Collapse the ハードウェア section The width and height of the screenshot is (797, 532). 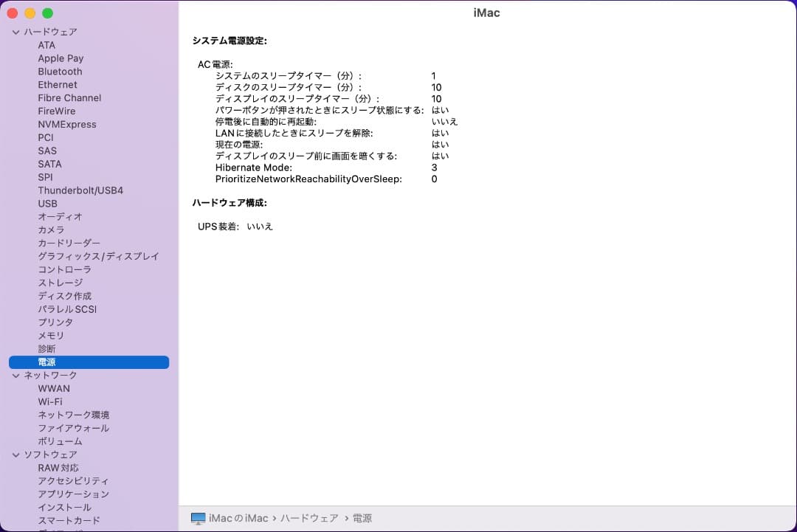[15, 32]
